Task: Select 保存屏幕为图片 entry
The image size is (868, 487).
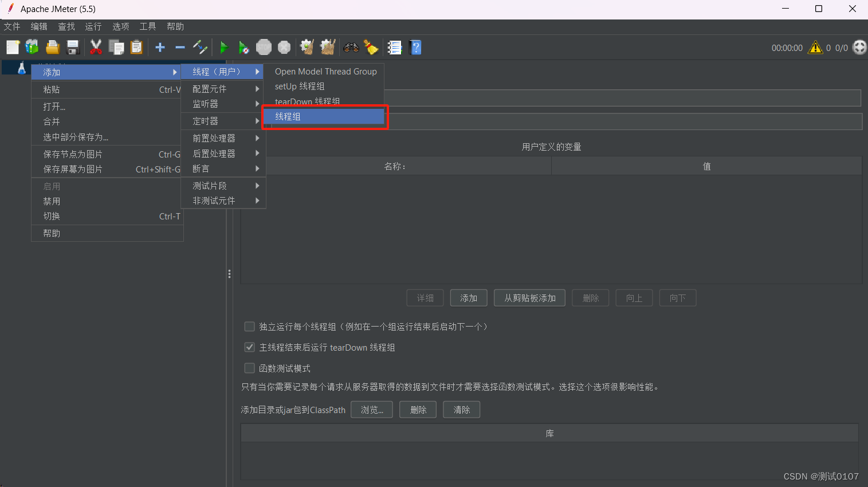Action: click(x=107, y=169)
